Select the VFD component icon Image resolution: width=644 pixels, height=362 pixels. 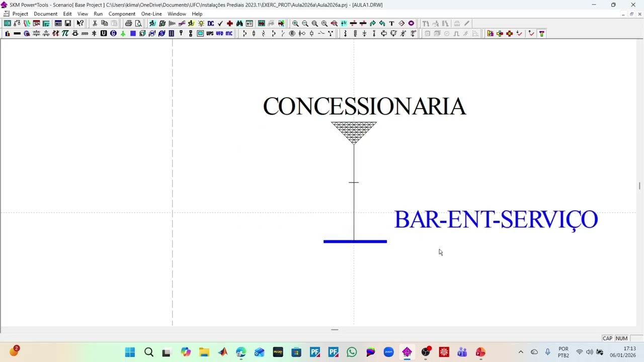219,33
